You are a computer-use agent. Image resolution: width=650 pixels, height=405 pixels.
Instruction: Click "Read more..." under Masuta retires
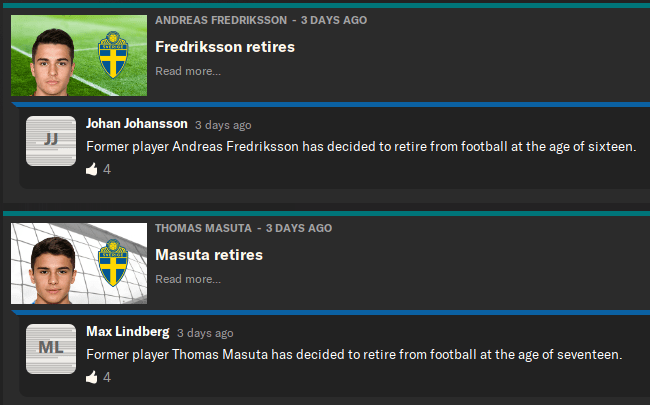point(188,279)
